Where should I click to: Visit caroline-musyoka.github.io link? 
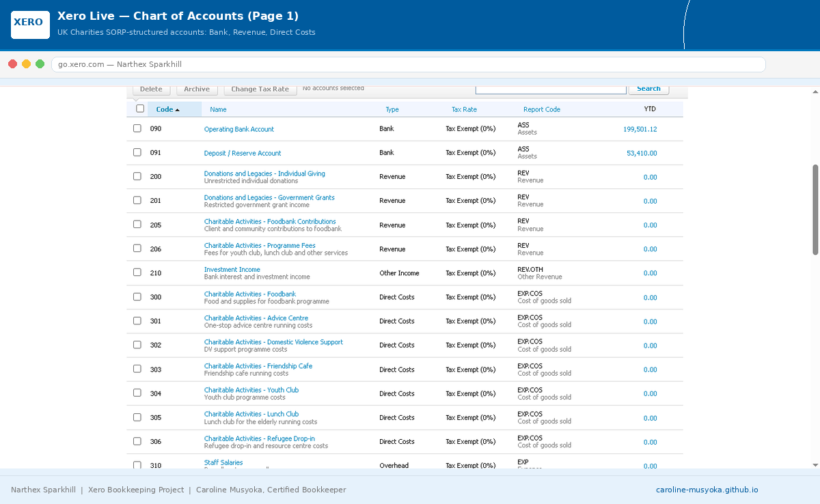point(707,490)
